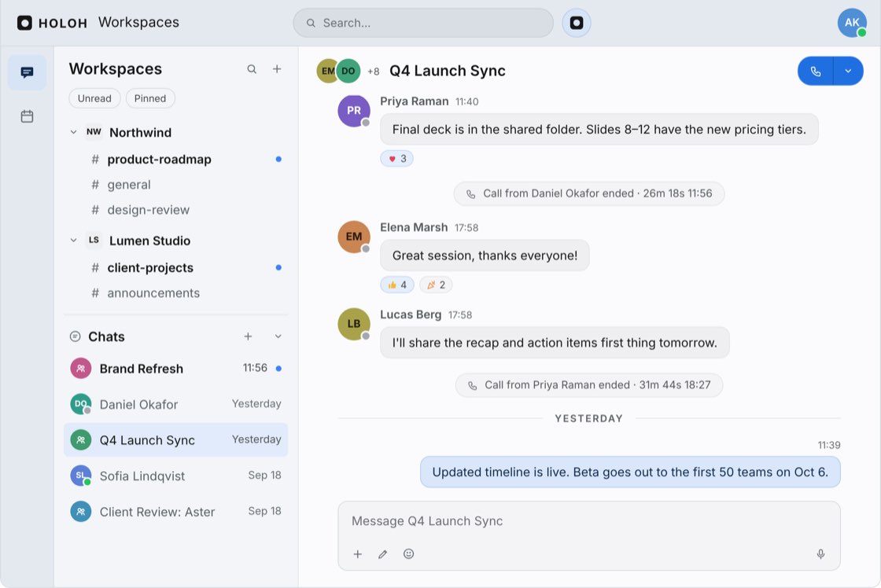Open the chat view in left rail
Viewport: 881px width, 588px height.
click(x=27, y=72)
